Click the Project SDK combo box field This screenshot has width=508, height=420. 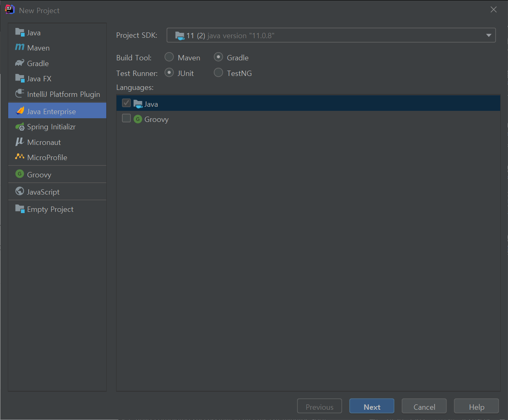click(331, 35)
